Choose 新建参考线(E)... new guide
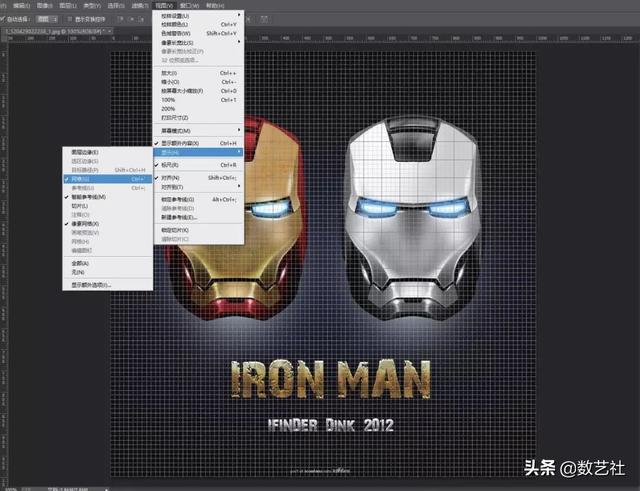The image size is (640, 491). [x=198, y=218]
